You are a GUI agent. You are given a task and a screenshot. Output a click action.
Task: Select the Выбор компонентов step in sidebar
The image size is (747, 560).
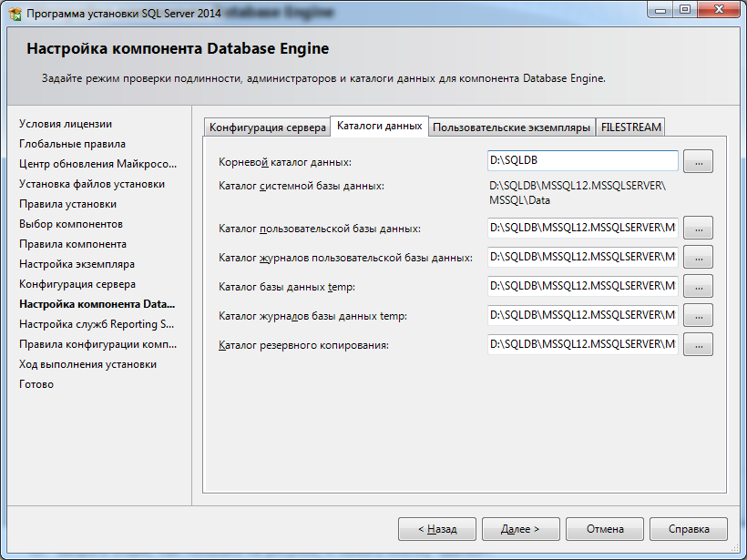click(71, 224)
